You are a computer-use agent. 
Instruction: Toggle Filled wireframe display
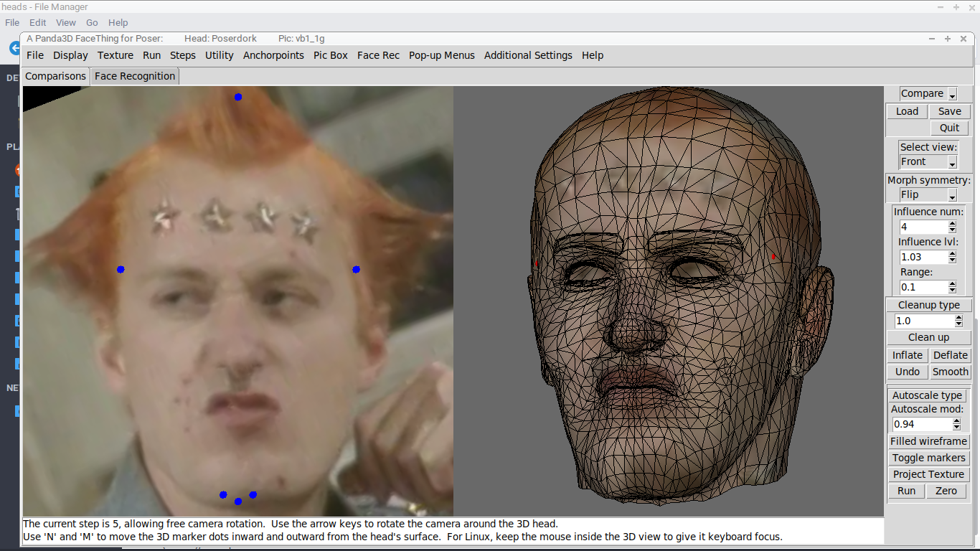click(x=928, y=441)
